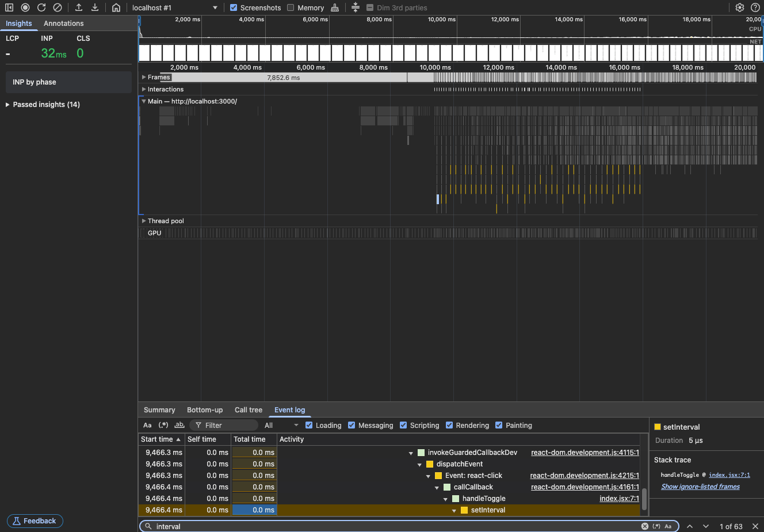This screenshot has height=532, width=764.
Task: Go to the performance home view
Action: (116, 7)
